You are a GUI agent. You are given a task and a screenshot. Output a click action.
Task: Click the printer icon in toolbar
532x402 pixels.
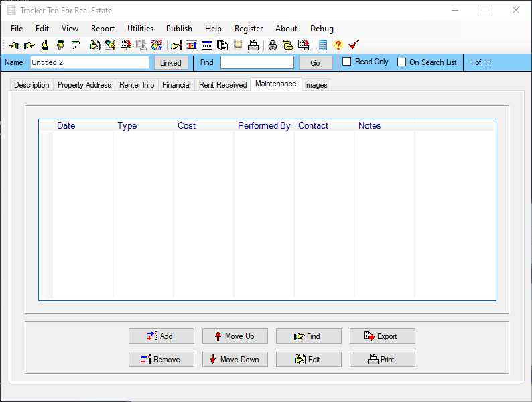coord(253,45)
